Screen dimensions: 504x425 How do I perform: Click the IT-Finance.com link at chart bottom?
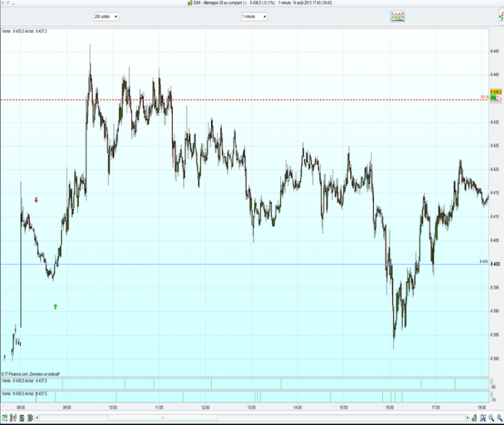point(16,374)
